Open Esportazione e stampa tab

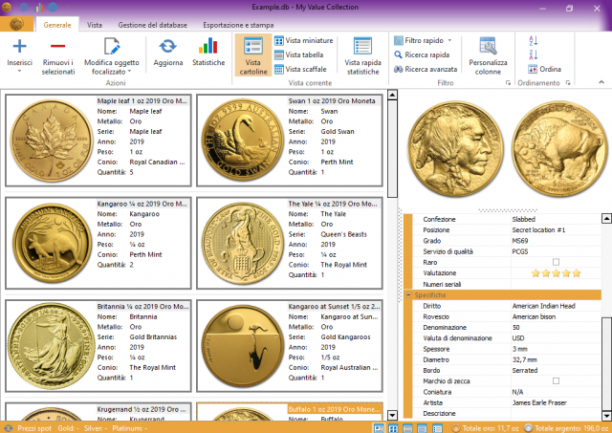(x=238, y=25)
